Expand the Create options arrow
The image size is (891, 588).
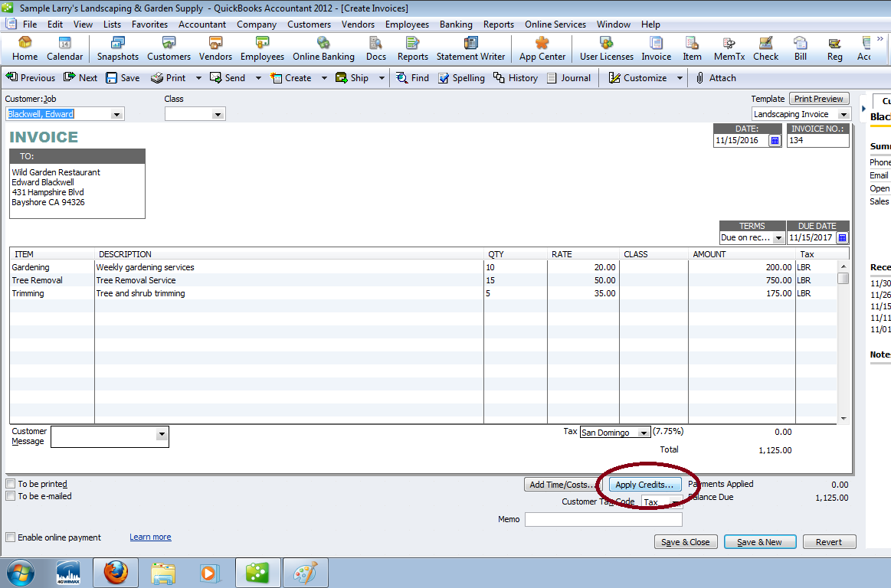324,78
